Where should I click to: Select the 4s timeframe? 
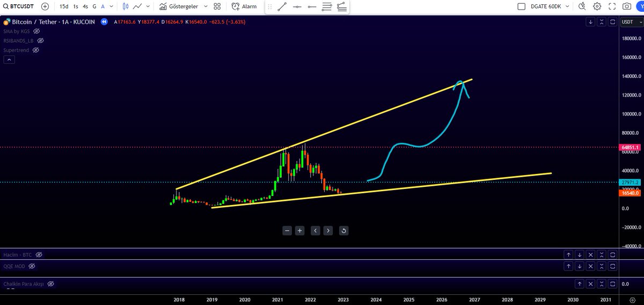[85, 6]
